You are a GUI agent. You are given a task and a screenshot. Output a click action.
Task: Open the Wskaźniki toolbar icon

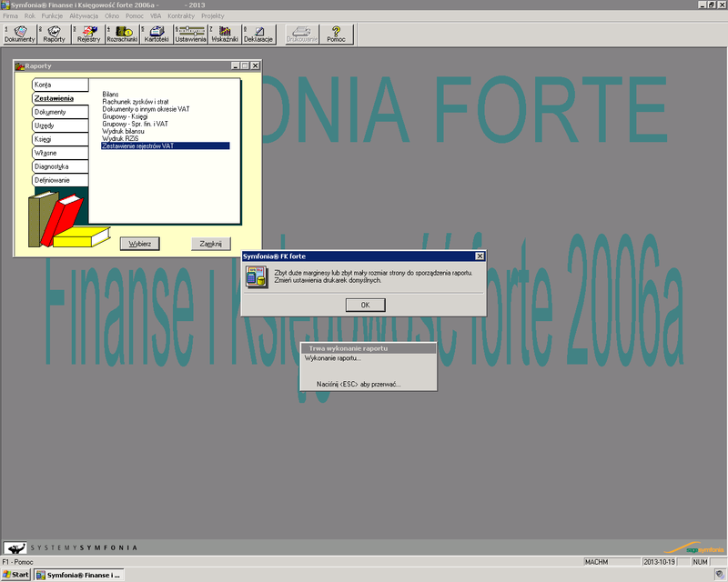(x=225, y=35)
